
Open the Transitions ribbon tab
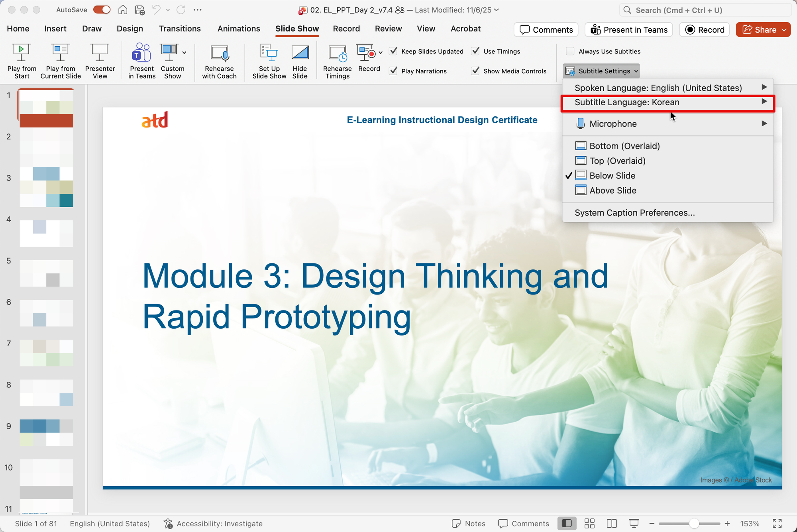(x=180, y=29)
